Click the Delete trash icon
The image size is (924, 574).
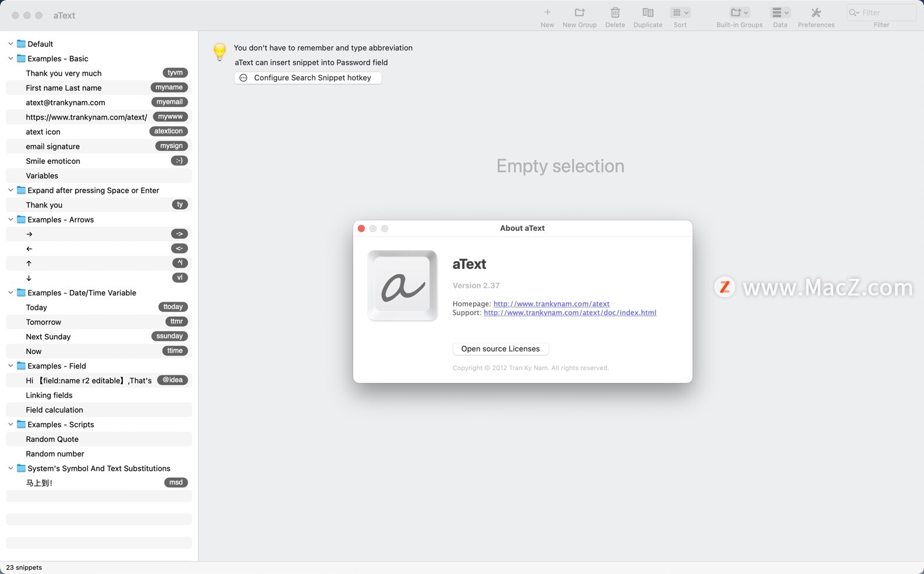615,12
